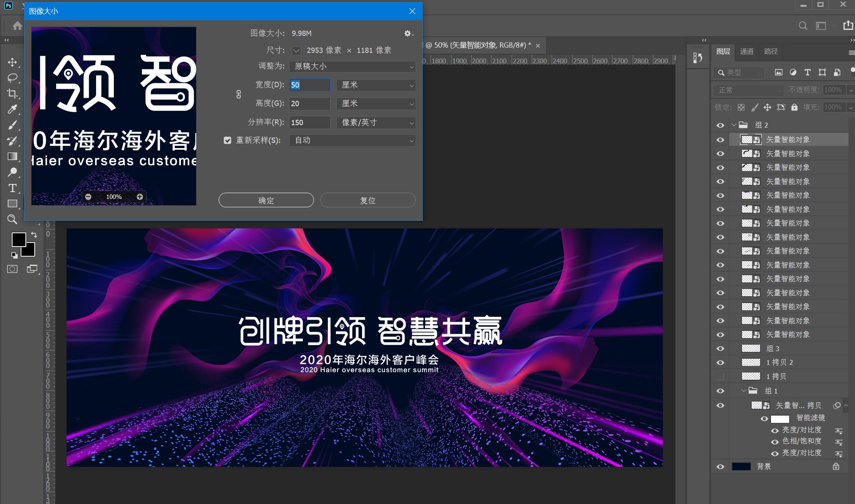Zoom out the preview with minus
Screen dimensions: 855x504
88,197
